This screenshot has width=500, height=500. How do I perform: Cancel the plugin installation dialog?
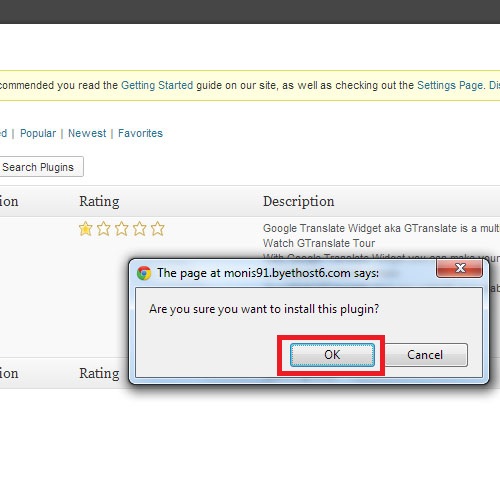coord(426,355)
